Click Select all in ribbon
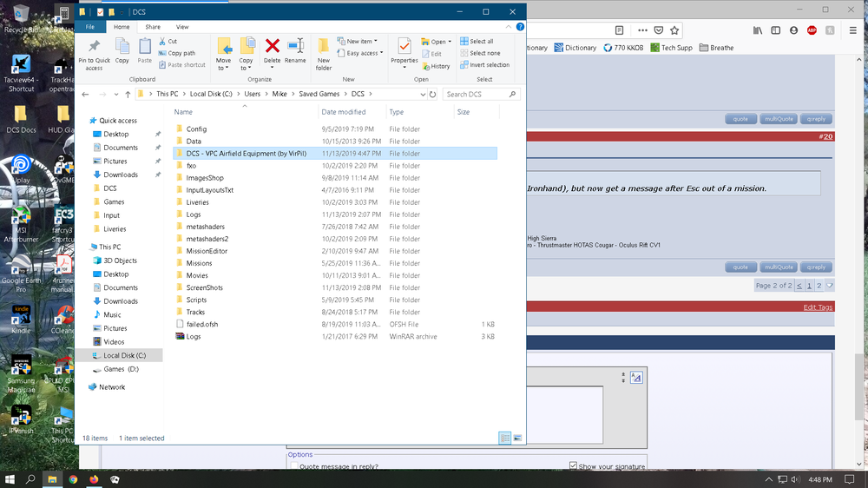This screenshot has width=868, height=488. coord(477,42)
